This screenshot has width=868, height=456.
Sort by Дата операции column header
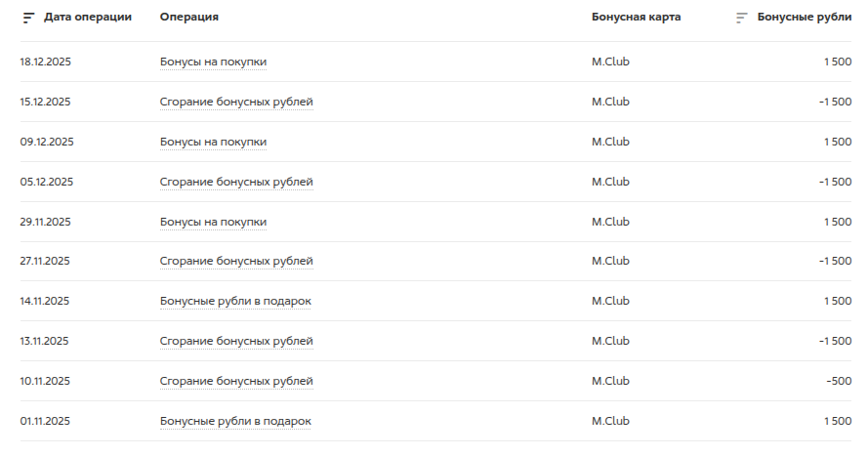pyautogui.click(x=88, y=18)
